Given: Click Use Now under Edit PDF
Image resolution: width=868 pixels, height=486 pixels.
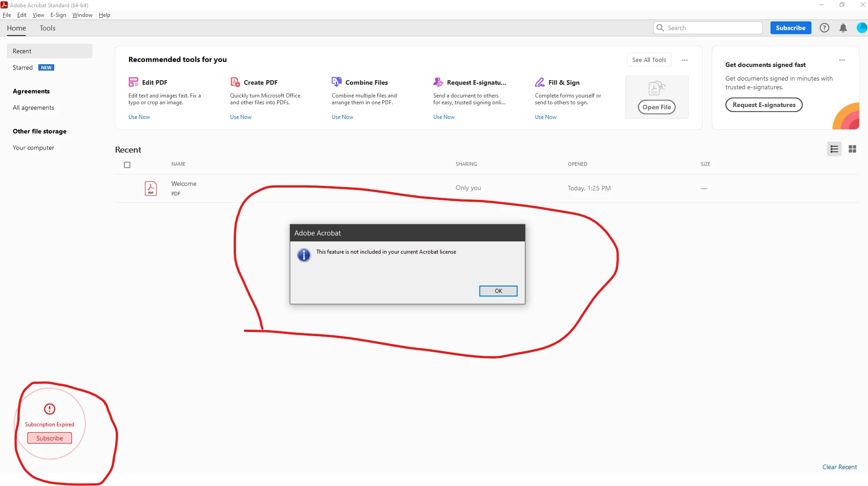Looking at the screenshot, I should point(139,117).
